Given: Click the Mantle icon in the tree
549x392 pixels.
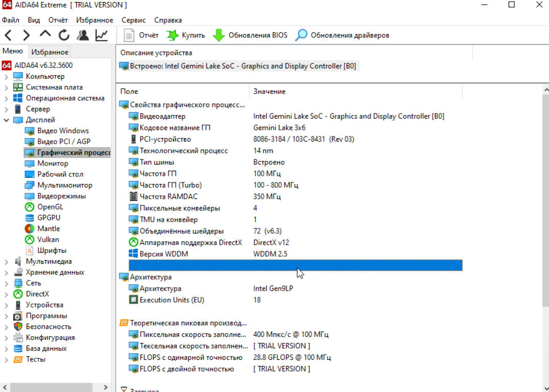Looking at the screenshot, I should [30, 228].
